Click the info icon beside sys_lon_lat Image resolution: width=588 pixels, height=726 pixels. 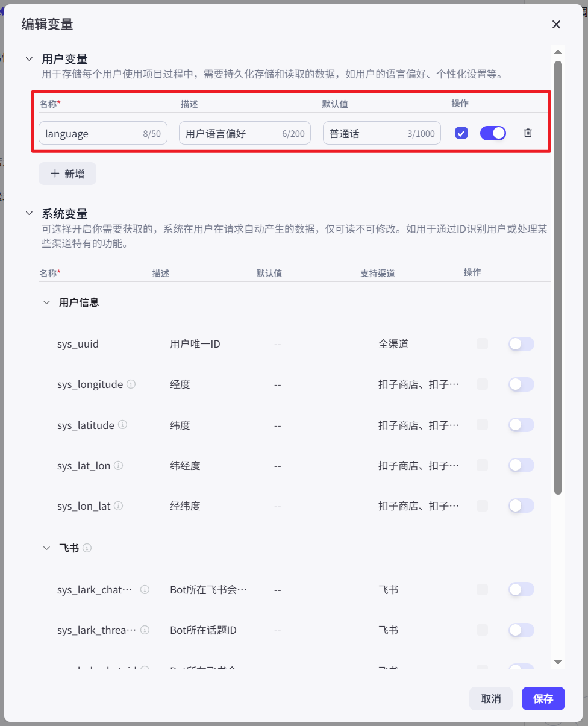[x=119, y=505]
